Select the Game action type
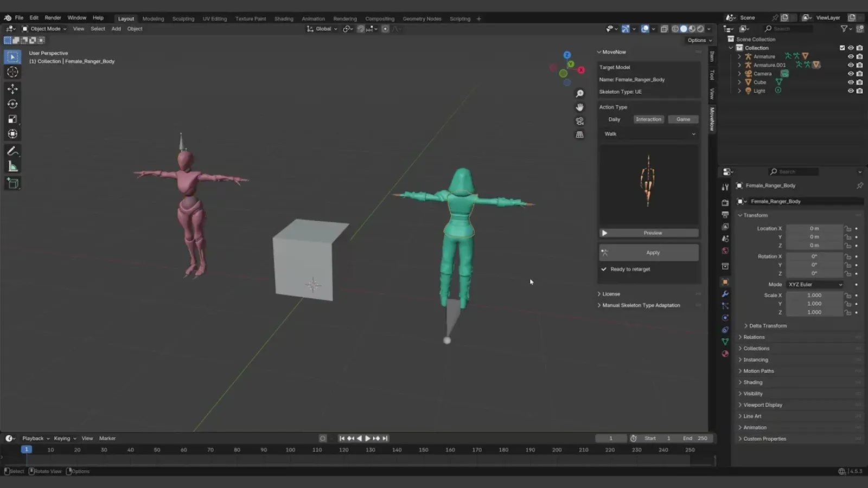 pos(684,119)
